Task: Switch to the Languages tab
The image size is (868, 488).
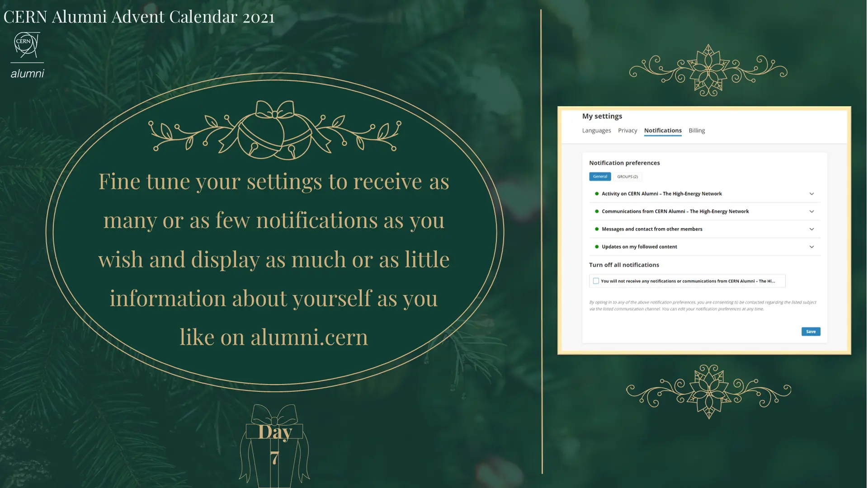Action: tap(596, 131)
